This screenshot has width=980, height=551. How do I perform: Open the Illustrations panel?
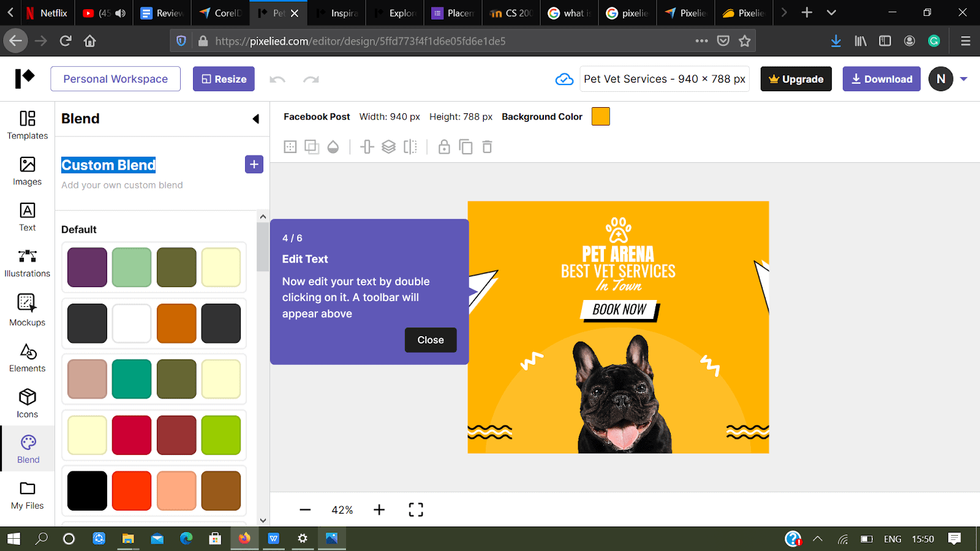[x=28, y=263]
